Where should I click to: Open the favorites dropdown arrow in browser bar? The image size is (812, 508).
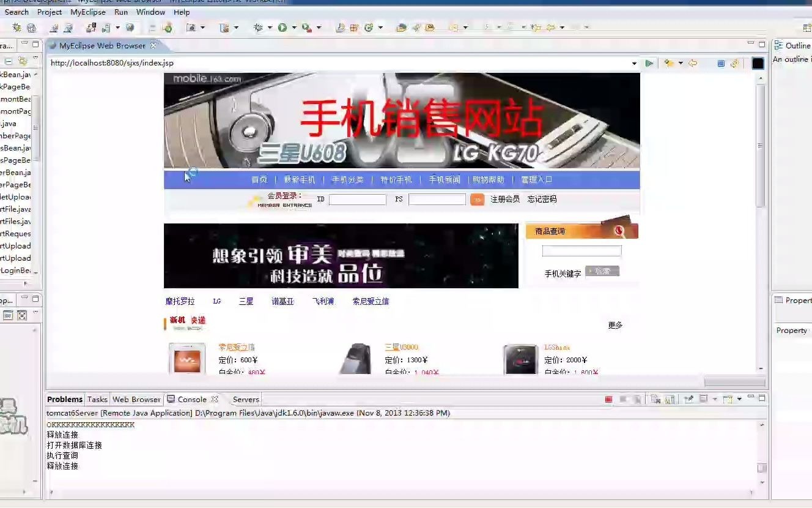[680, 63]
